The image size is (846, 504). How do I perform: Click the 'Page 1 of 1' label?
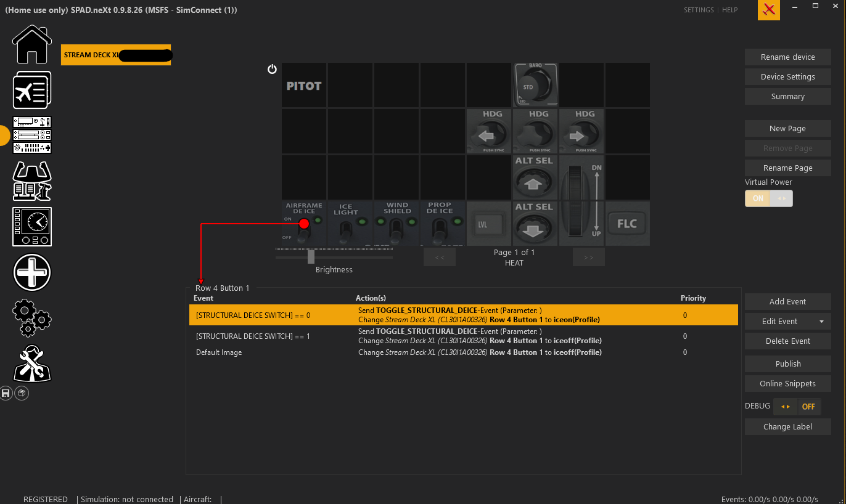point(514,253)
